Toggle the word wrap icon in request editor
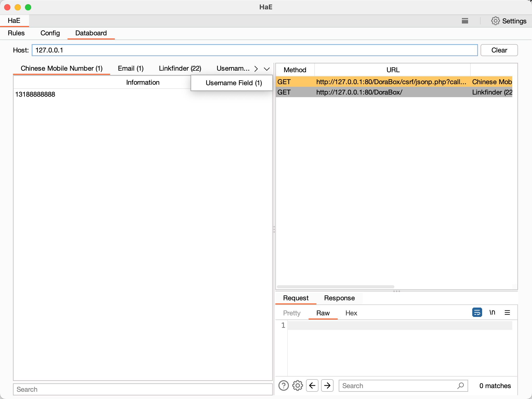This screenshot has width=532, height=399. (477, 312)
